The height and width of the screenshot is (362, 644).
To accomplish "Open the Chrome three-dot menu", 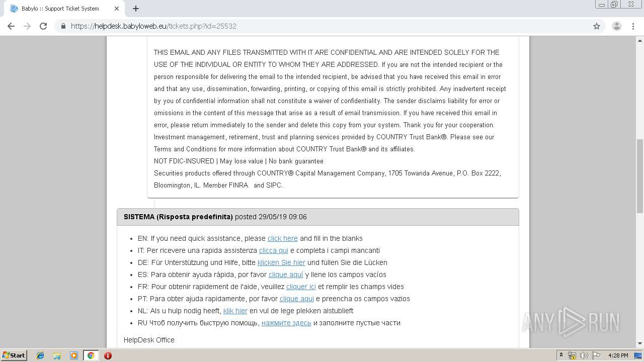I will click(x=633, y=26).
